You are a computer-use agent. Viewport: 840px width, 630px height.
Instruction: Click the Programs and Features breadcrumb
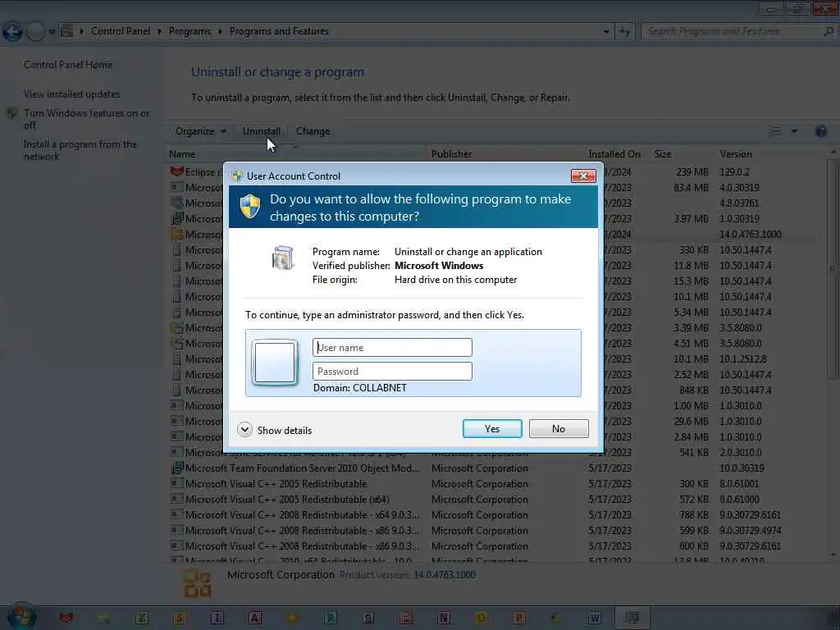click(279, 31)
